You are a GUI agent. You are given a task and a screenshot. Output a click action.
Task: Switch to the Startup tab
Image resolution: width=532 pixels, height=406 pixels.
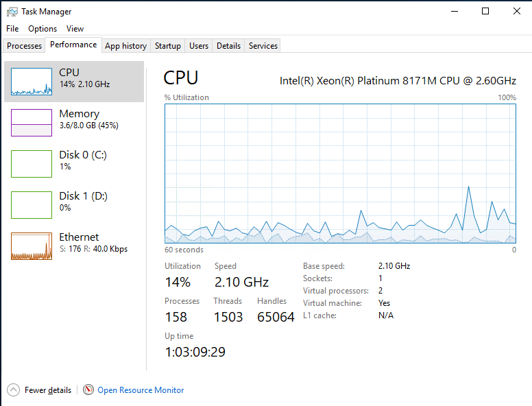pos(167,46)
